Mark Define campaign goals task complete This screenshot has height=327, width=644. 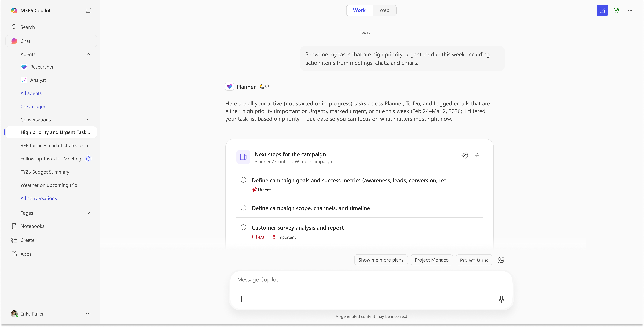[x=243, y=180]
